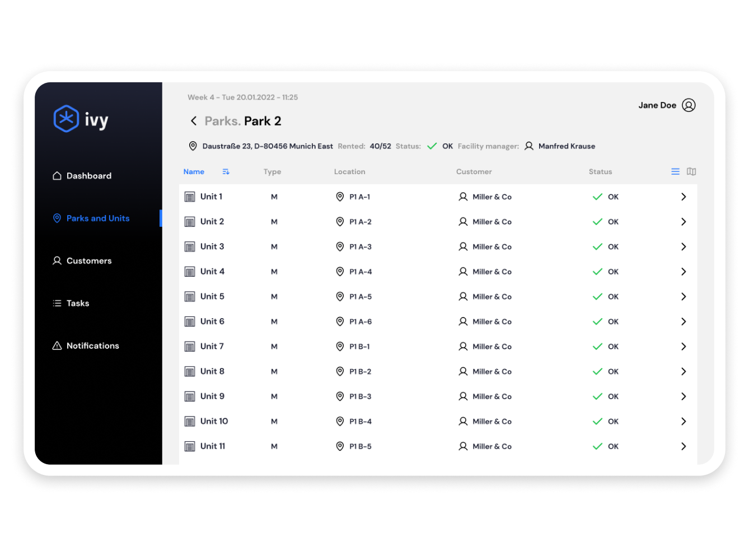Click the location pin icon beside Daustraße 23
Viewport: 749px width, 560px height.
(x=193, y=146)
